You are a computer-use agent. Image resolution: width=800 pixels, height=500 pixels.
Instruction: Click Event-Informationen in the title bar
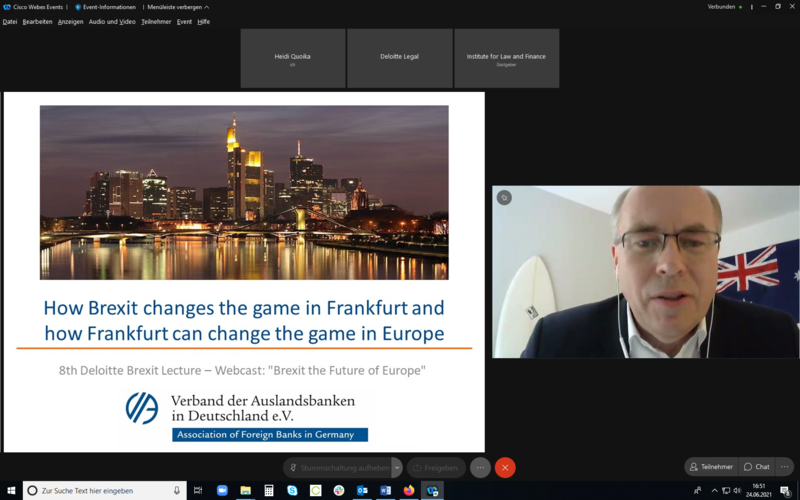pyautogui.click(x=105, y=7)
